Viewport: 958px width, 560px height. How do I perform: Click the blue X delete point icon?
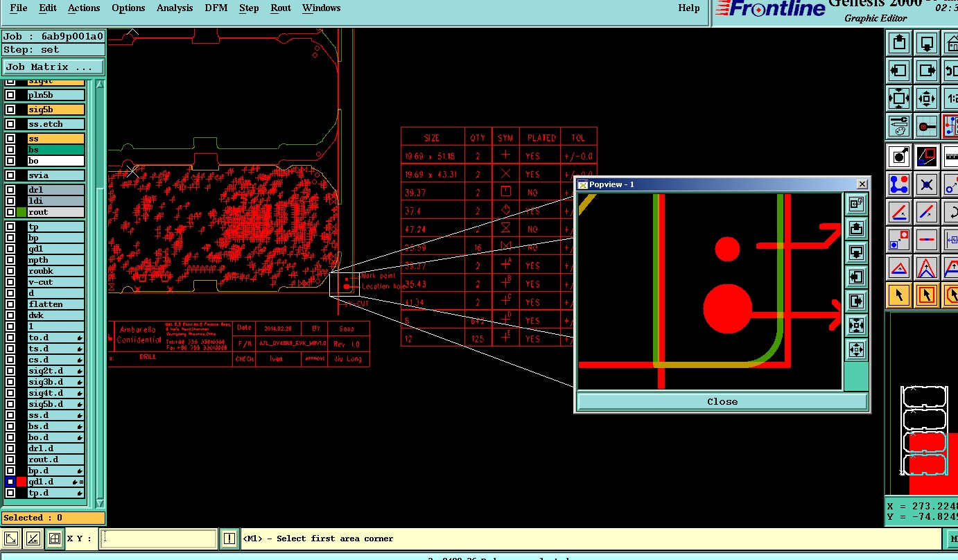coord(927,184)
